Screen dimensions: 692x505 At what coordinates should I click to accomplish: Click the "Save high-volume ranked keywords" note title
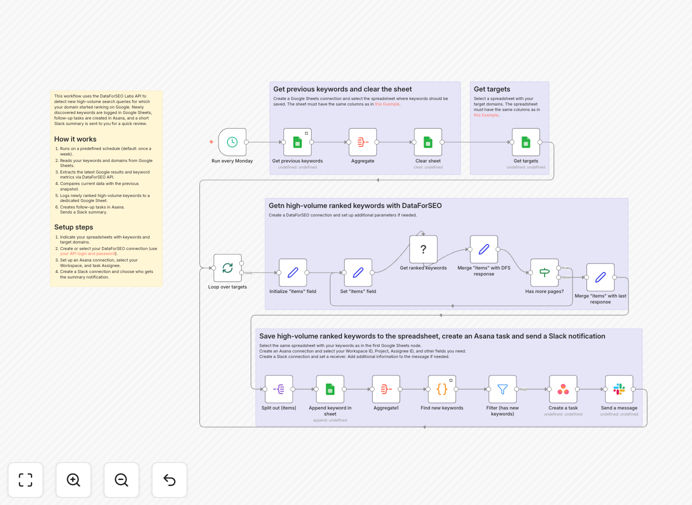pyautogui.click(x=432, y=336)
